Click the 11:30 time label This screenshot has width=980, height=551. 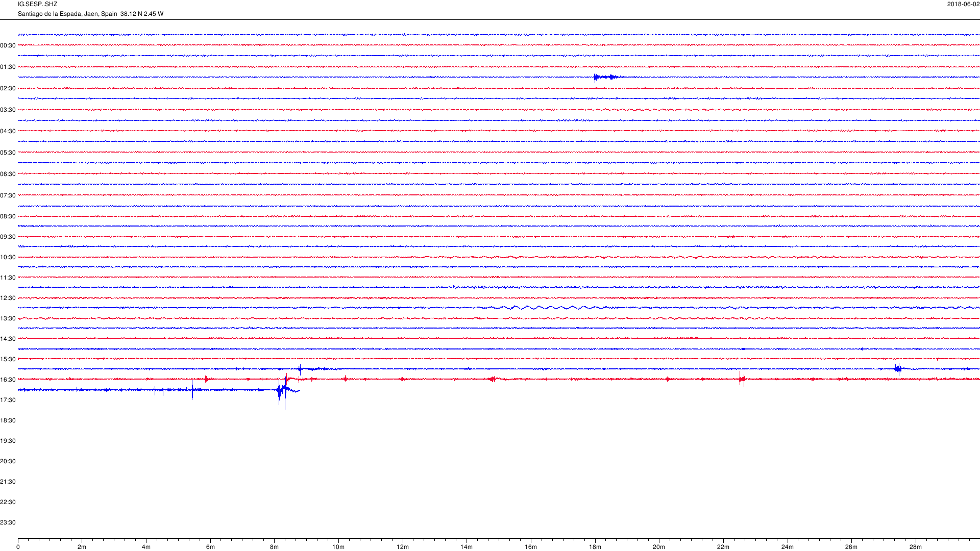[8, 278]
